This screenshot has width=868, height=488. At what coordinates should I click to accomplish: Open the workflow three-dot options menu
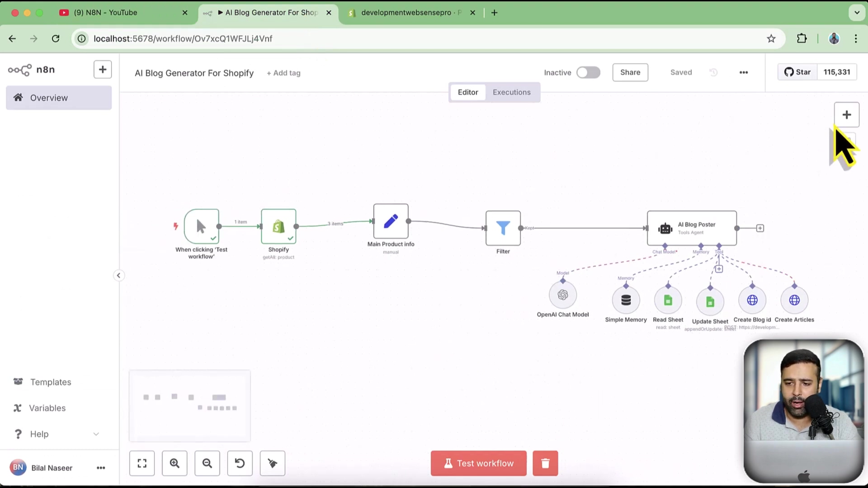743,72
